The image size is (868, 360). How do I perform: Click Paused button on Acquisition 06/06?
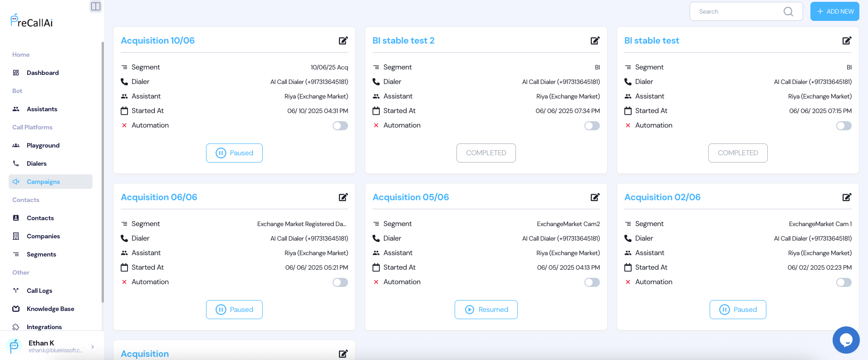tap(234, 310)
